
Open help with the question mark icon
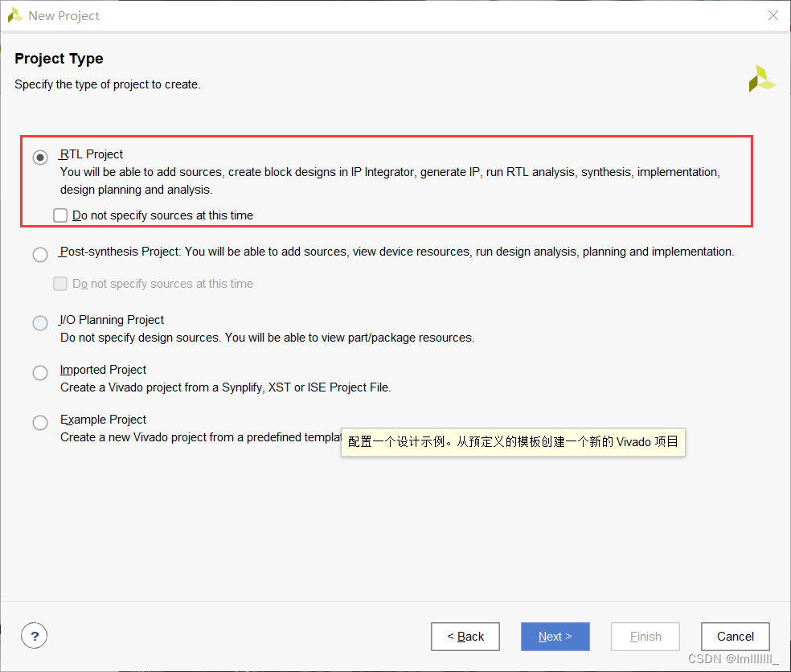point(35,636)
